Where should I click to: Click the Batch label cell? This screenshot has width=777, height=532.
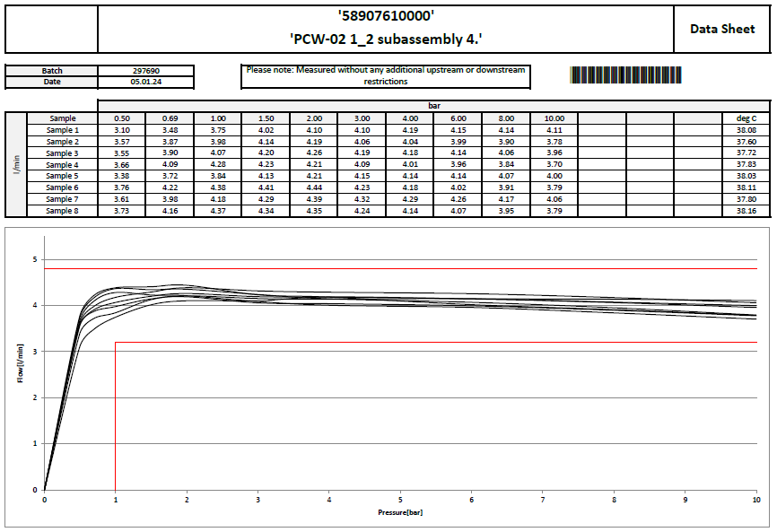tap(52, 70)
